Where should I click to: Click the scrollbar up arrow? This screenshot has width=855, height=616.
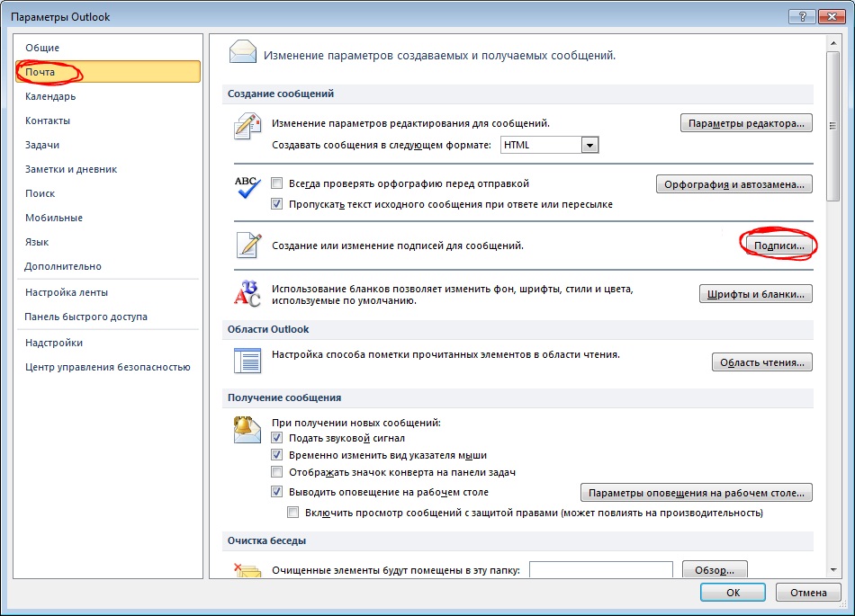[832, 42]
